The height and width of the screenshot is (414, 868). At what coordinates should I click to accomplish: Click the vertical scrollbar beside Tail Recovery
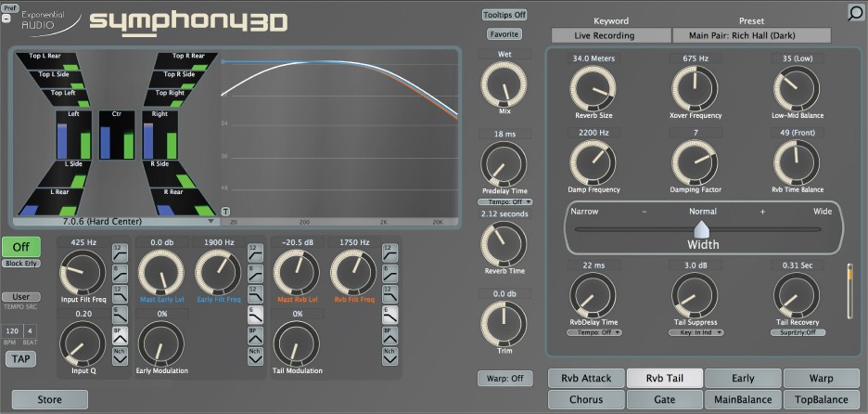tap(850, 291)
